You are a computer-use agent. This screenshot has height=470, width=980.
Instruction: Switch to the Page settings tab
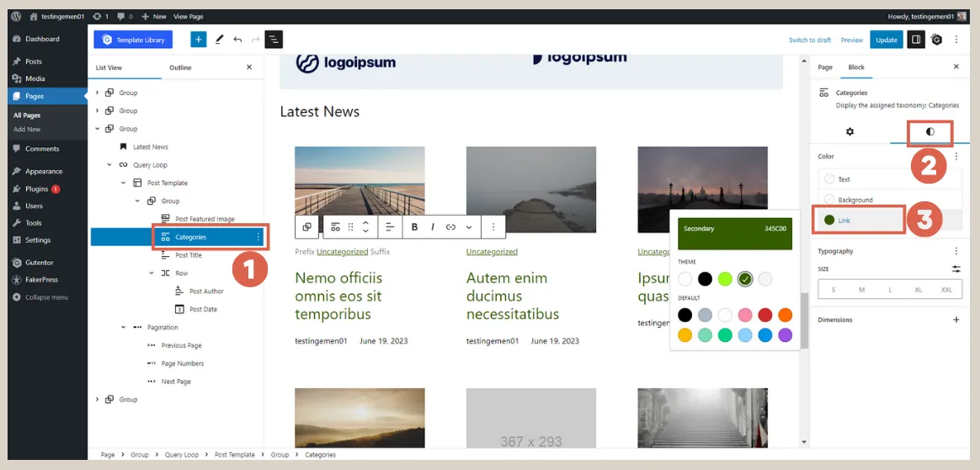(x=825, y=67)
